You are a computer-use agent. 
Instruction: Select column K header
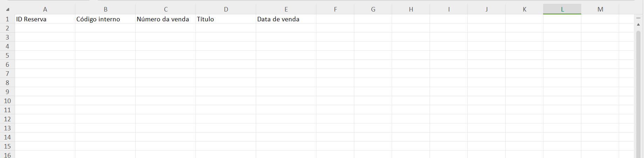[524, 9]
